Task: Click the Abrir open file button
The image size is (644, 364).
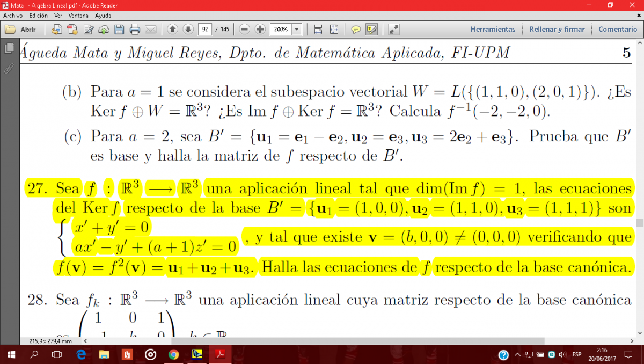Action: [21, 29]
